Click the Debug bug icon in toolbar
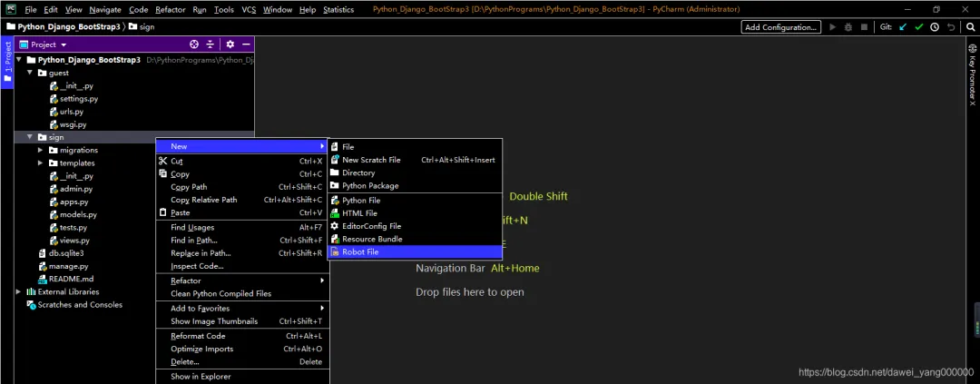This screenshot has width=980, height=384. (848, 27)
